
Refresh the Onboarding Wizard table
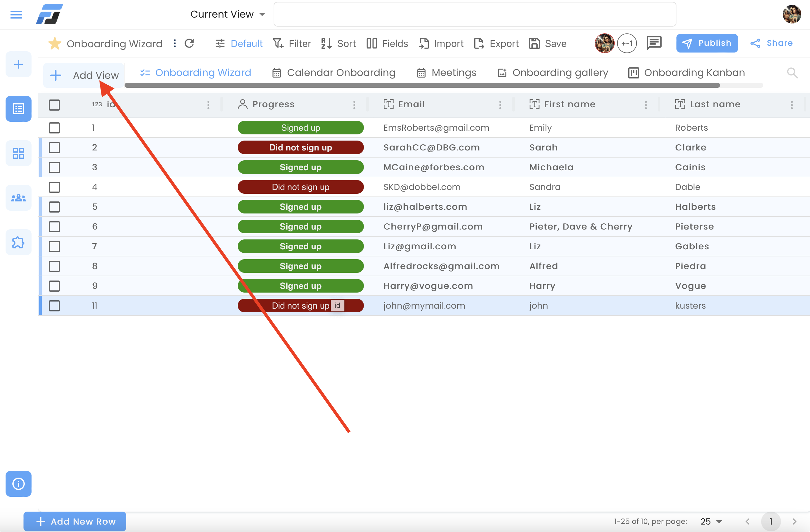190,43
